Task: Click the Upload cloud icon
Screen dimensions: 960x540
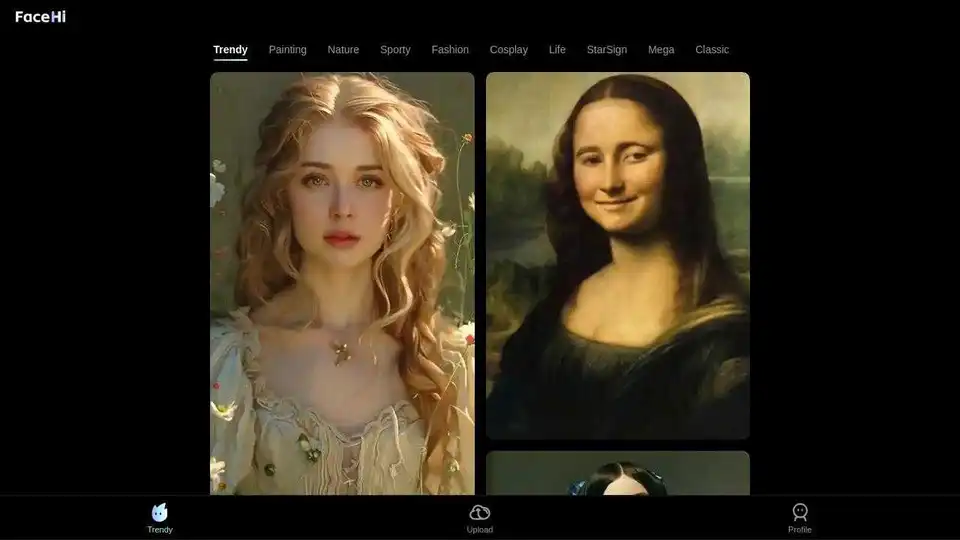Action: point(479,512)
